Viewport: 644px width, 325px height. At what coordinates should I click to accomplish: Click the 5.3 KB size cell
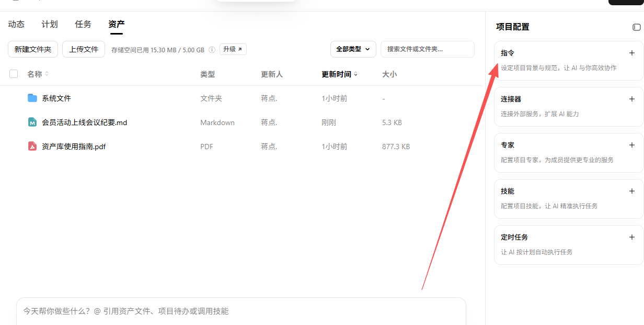[392, 122]
